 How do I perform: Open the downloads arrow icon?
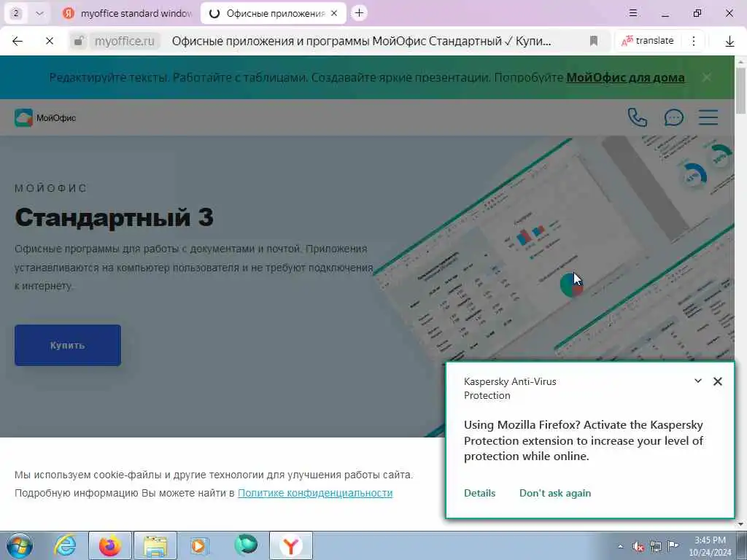[729, 42]
